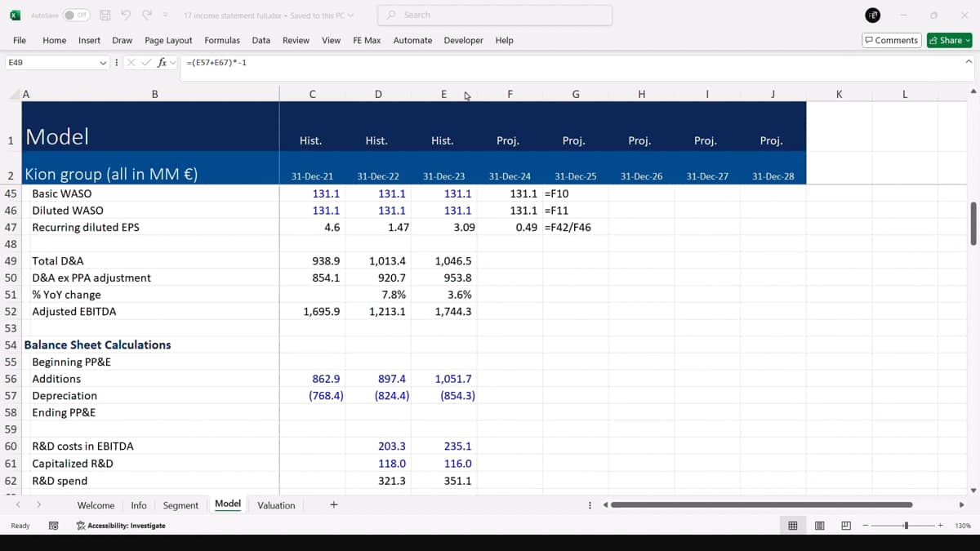
Task: Open the Data ribbon tab
Action: coord(261,40)
